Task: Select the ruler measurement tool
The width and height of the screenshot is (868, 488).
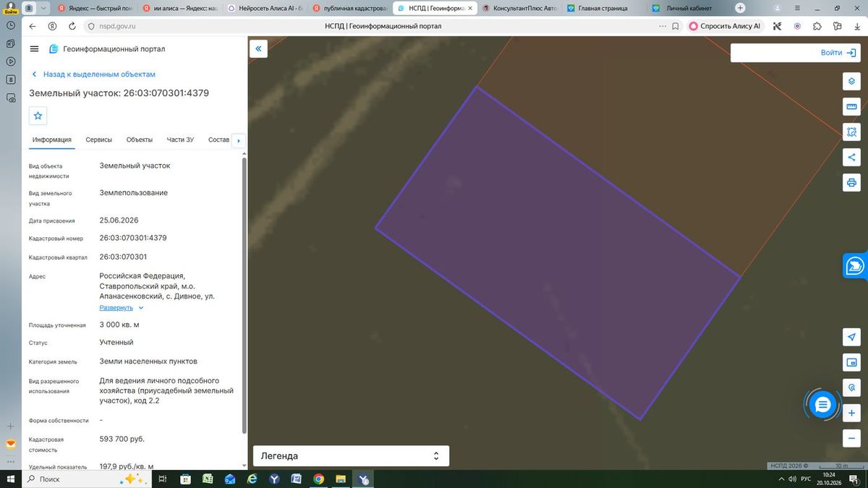Action: [x=851, y=107]
